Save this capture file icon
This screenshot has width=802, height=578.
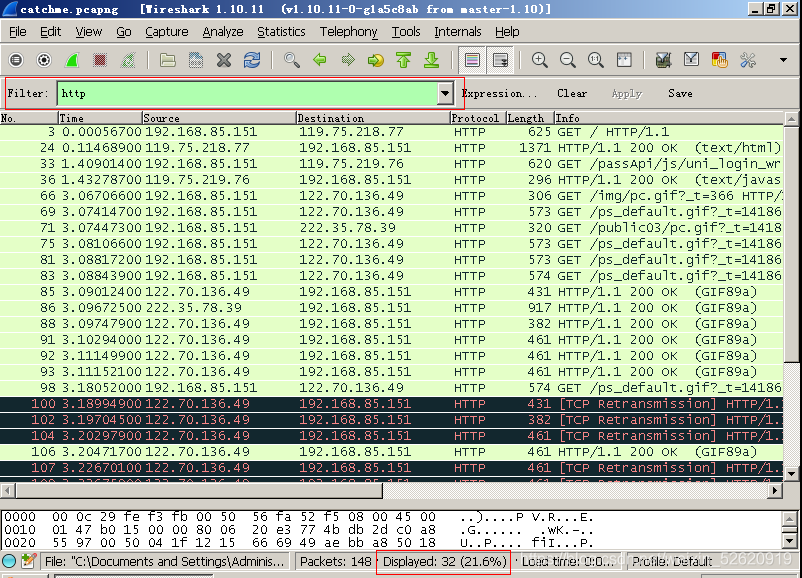click(x=196, y=60)
